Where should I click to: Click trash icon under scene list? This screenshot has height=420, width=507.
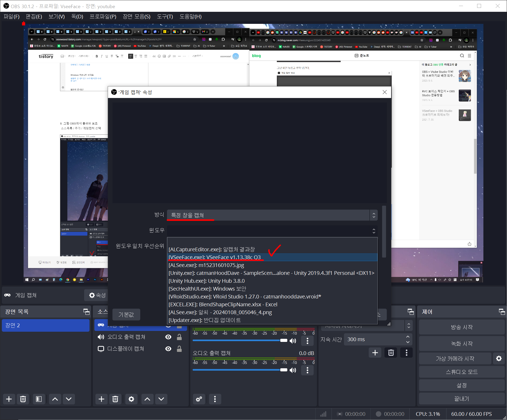[23, 399]
